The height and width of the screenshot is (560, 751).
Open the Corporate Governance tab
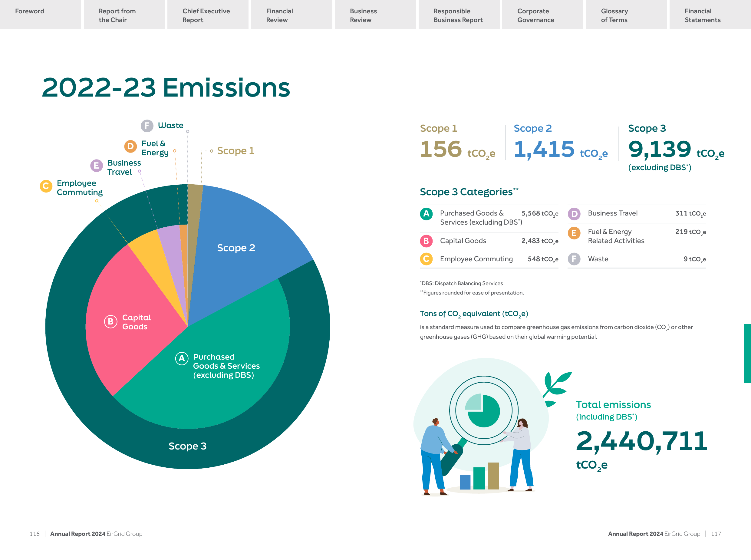point(542,14)
